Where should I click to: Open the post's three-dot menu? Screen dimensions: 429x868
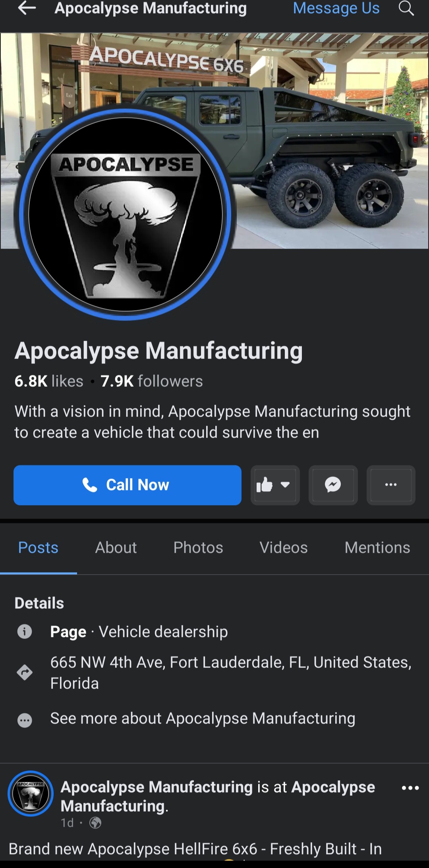410,788
